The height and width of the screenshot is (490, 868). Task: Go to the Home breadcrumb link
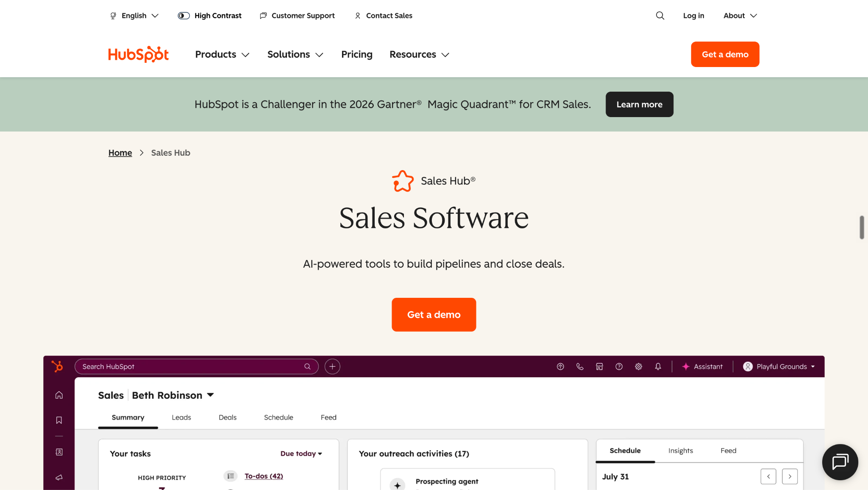[x=120, y=153]
